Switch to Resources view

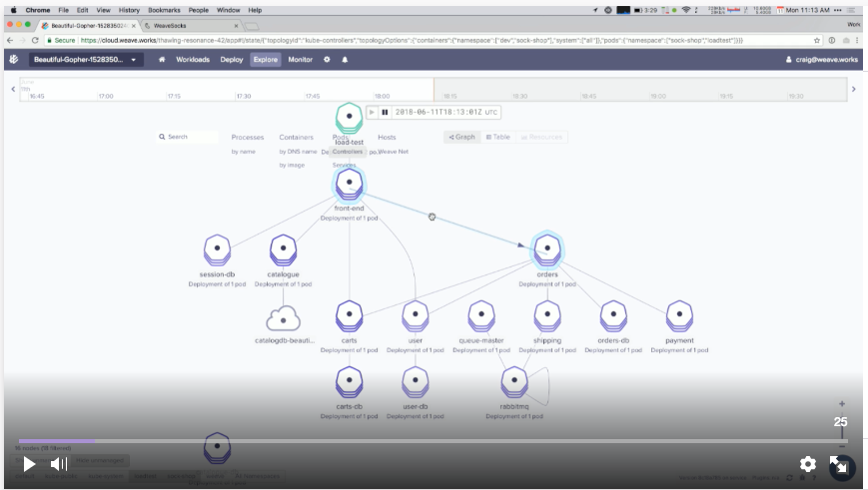coord(541,137)
